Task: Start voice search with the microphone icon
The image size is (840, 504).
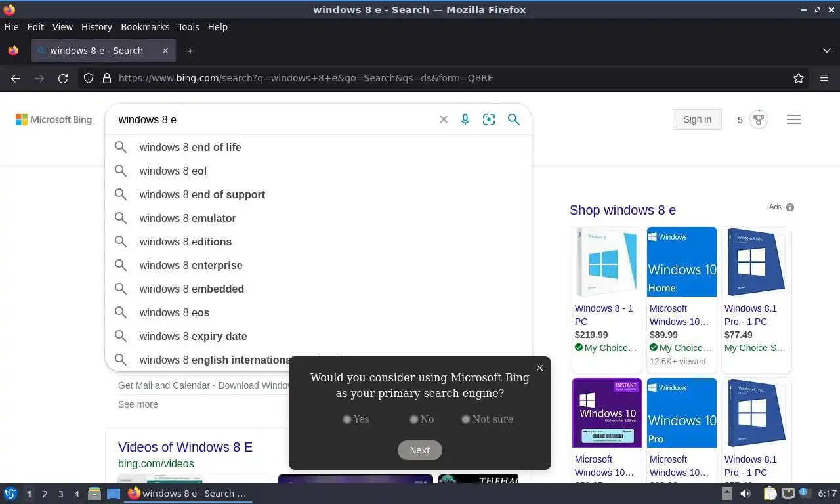Action: (x=465, y=119)
